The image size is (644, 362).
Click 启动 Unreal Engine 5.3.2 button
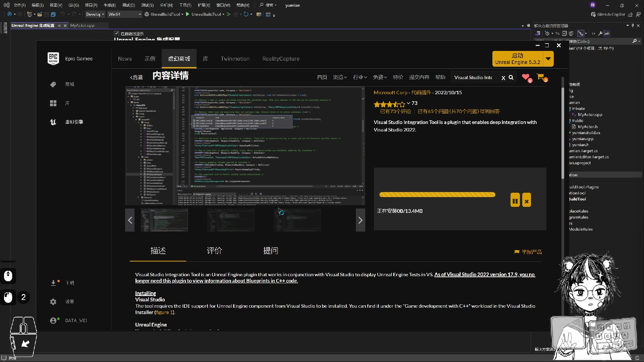(x=518, y=59)
